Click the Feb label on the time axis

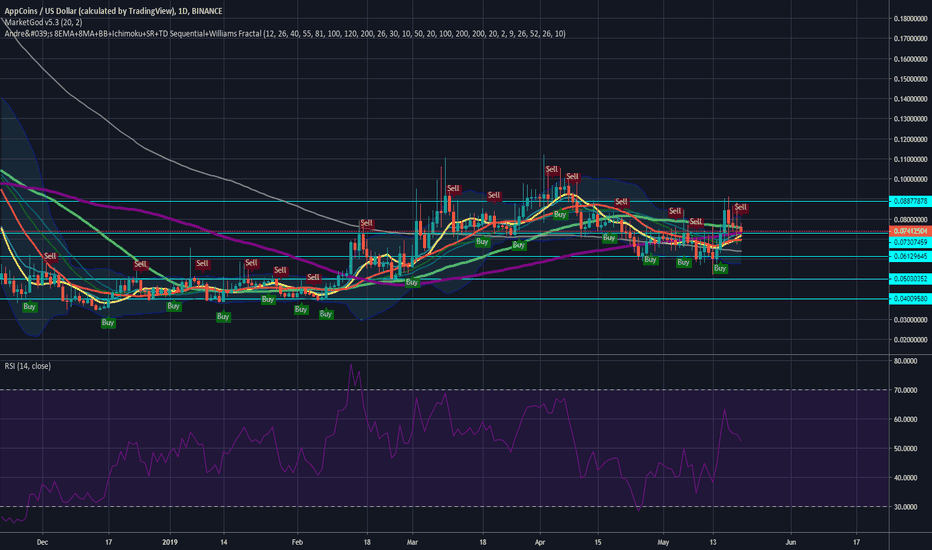(297, 542)
